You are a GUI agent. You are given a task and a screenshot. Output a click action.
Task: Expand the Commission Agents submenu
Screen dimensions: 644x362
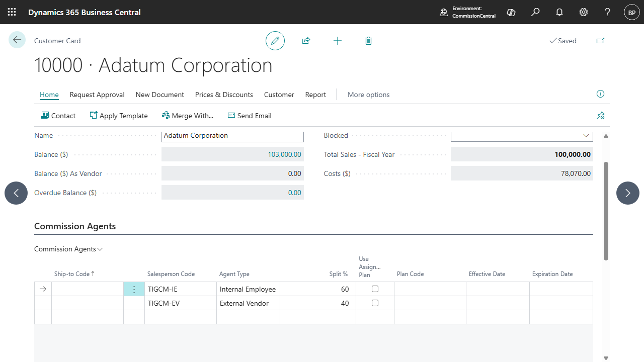click(x=68, y=249)
